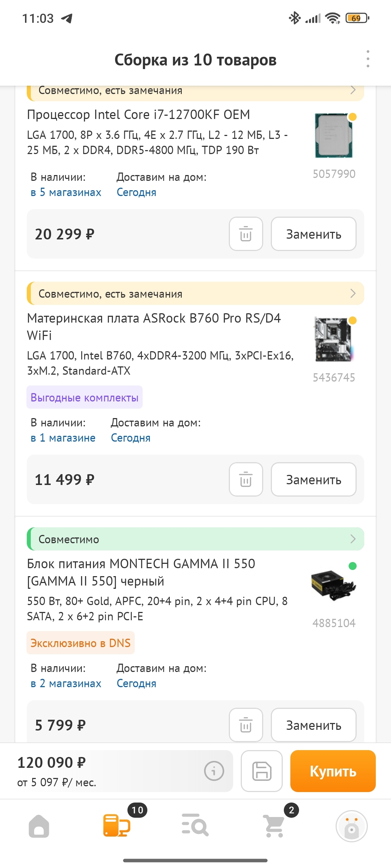The width and height of the screenshot is (391, 868).
Task: Open the shopping cart with 2 items
Action: coord(274,825)
